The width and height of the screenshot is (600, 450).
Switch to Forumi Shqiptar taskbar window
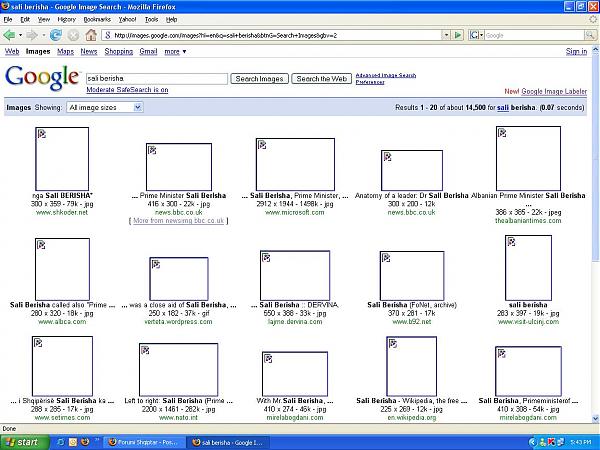[144, 442]
